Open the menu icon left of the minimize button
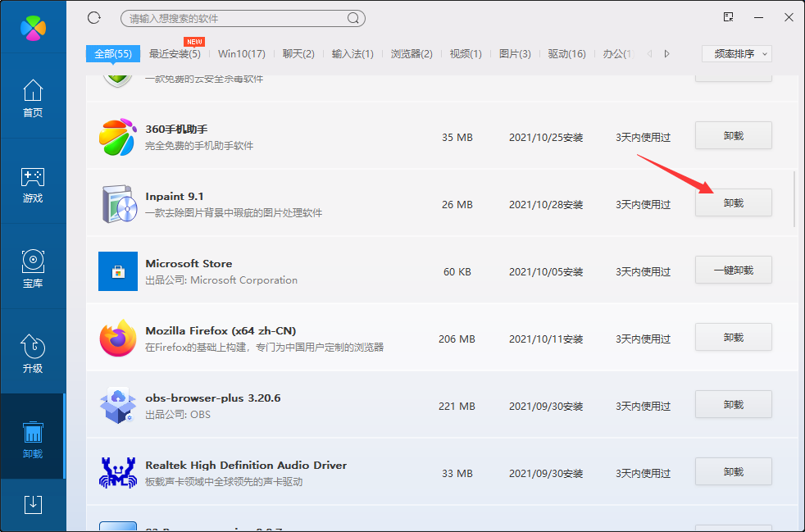The height and width of the screenshot is (532, 805). [x=728, y=17]
